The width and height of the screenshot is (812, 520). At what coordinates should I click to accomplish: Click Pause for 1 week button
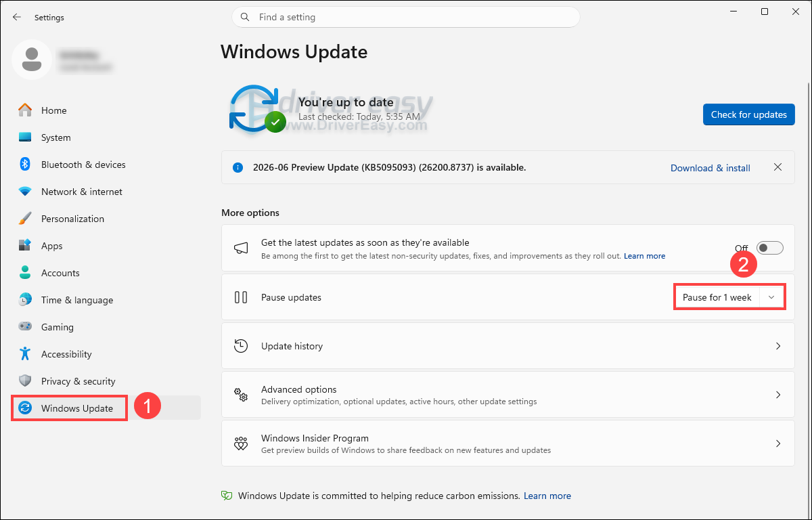coord(717,297)
